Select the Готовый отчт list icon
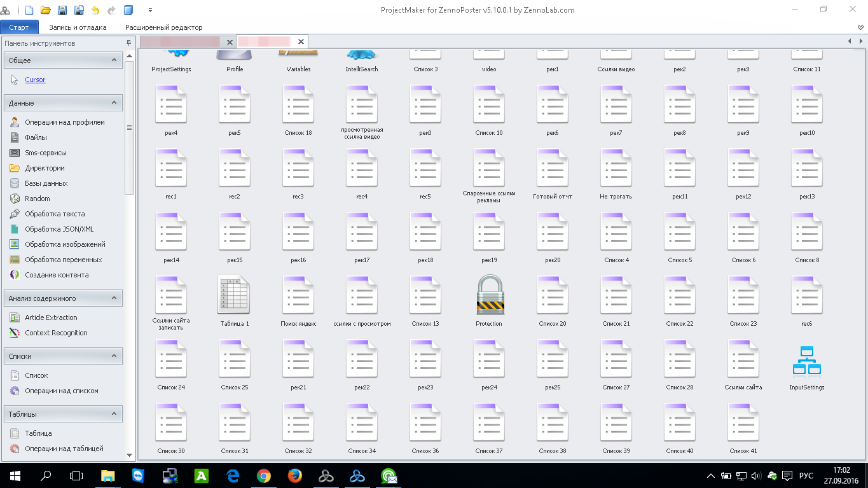 [x=552, y=169]
